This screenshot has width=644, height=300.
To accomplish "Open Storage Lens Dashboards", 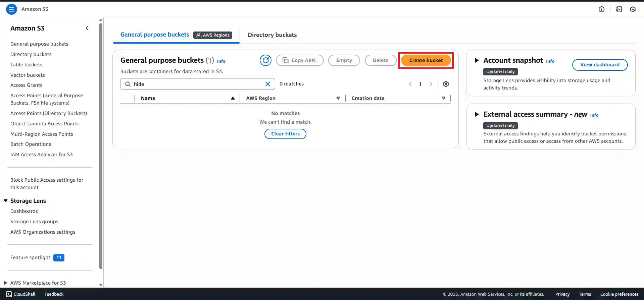I will click(24, 211).
